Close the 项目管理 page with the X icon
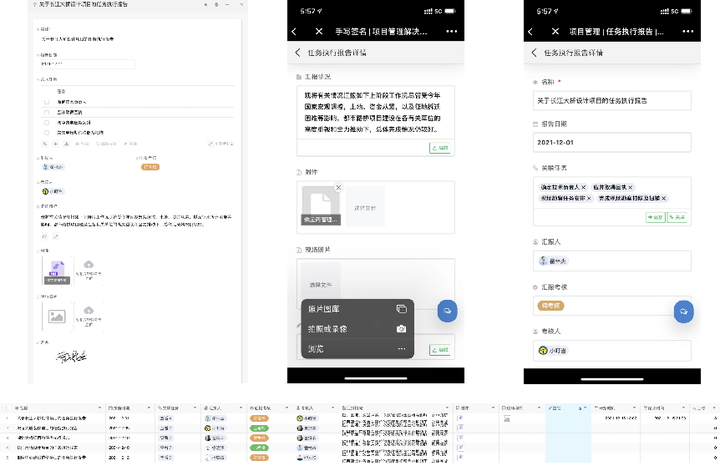Image resolution: width=720 pixels, height=466 pixels. point(555,31)
